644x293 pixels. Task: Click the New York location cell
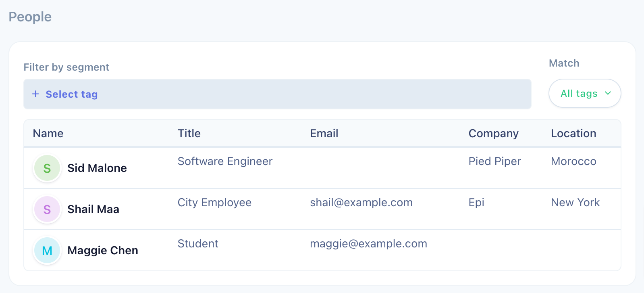[x=575, y=202]
